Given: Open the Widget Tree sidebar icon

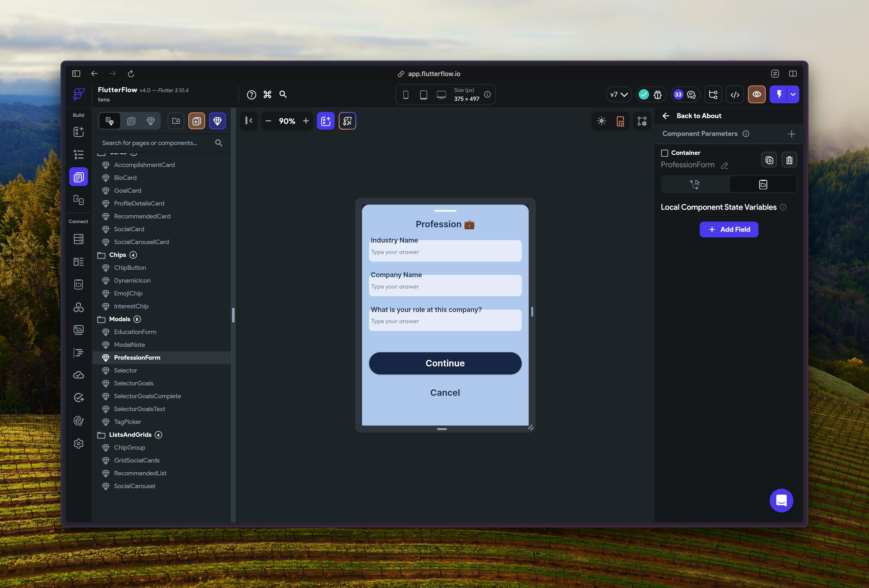Looking at the screenshot, I should [x=79, y=154].
